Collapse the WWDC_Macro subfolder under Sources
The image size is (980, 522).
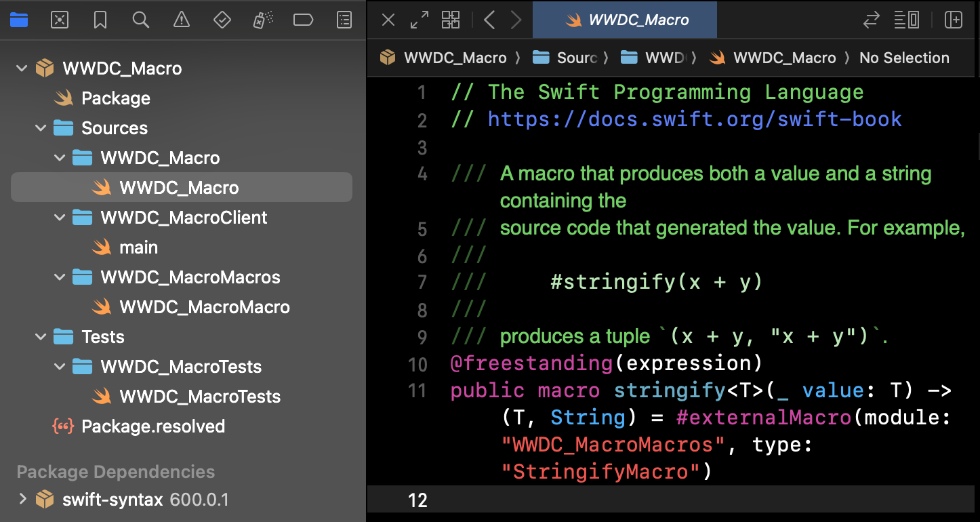click(60, 158)
